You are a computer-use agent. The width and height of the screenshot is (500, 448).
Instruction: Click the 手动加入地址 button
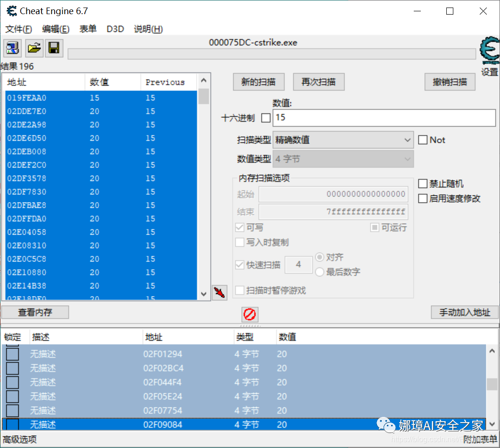465,312
